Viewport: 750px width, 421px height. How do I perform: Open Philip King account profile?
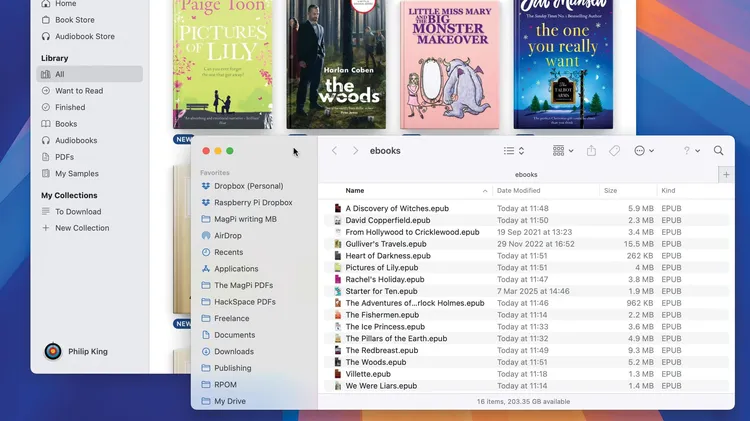(76, 352)
